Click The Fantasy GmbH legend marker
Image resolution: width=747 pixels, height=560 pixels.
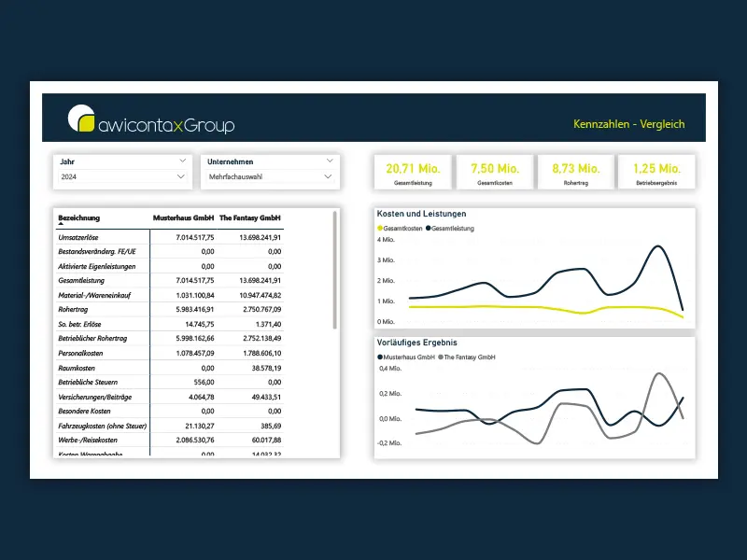coord(440,357)
